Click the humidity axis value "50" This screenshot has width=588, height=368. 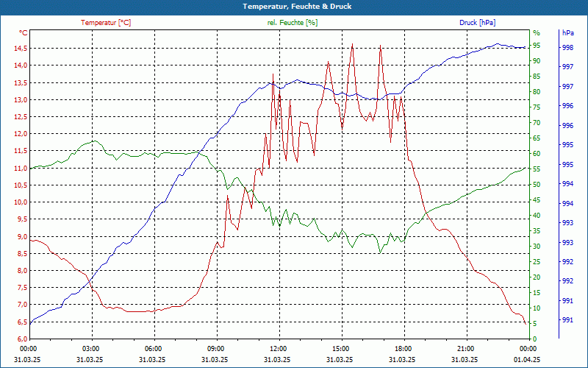(537, 185)
